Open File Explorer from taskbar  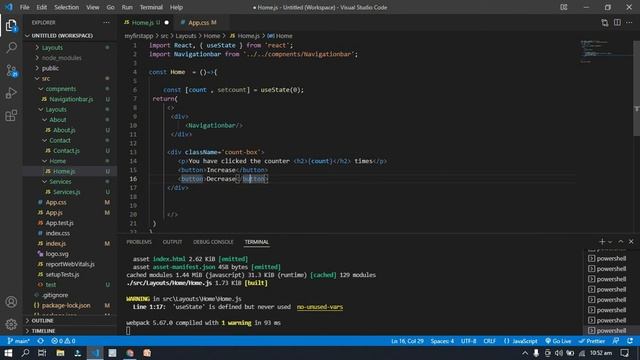pyautogui.click(x=60, y=353)
